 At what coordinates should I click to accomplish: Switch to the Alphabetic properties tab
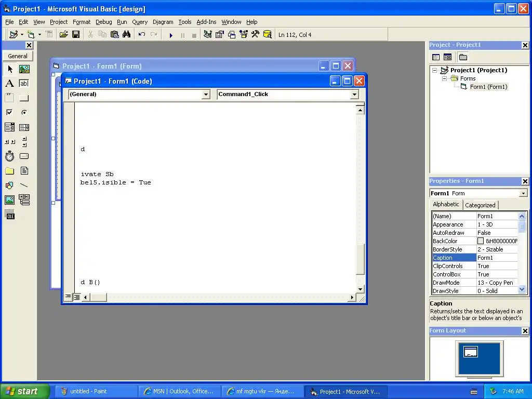pyautogui.click(x=446, y=204)
